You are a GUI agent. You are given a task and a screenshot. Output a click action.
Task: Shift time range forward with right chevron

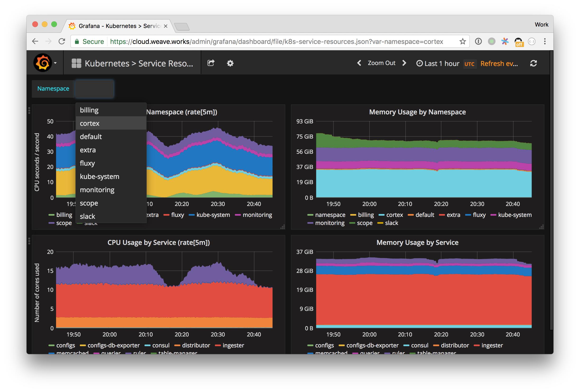click(404, 63)
